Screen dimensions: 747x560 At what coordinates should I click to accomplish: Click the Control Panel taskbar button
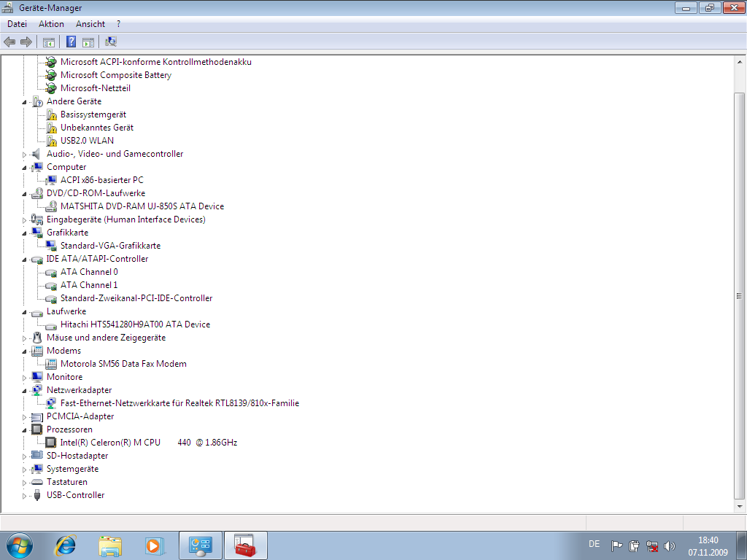coord(200,545)
